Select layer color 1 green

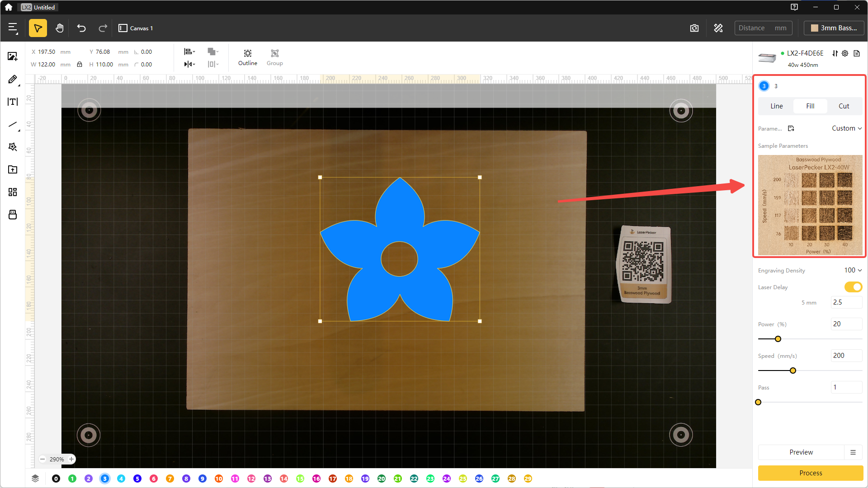pos(72,479)
